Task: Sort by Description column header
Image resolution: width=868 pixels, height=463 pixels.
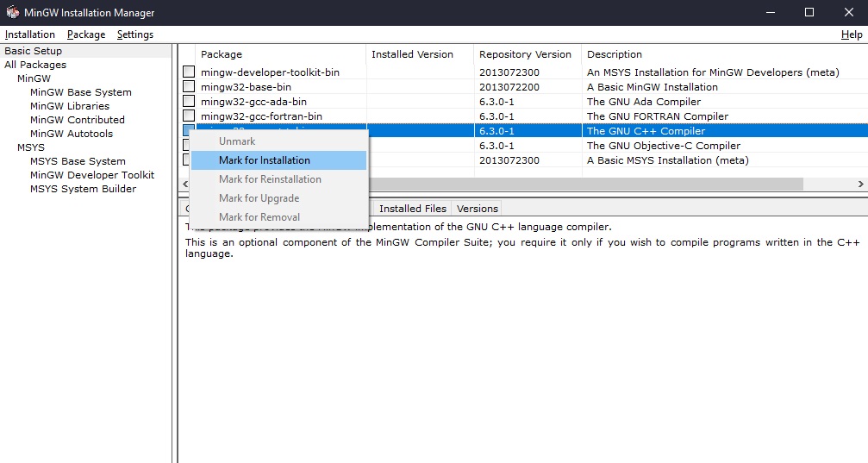Action: 725,54
